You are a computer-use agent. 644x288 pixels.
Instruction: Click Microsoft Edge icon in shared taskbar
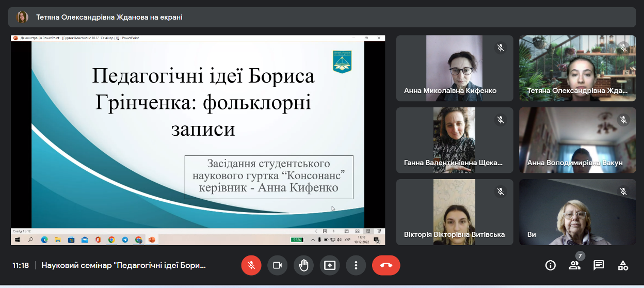click(x=44, y=240)
